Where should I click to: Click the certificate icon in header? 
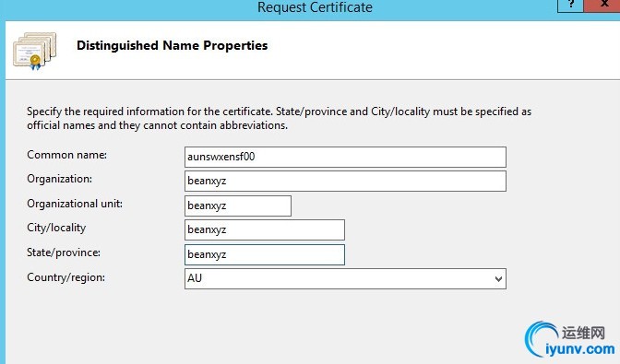tap(35, 51)
